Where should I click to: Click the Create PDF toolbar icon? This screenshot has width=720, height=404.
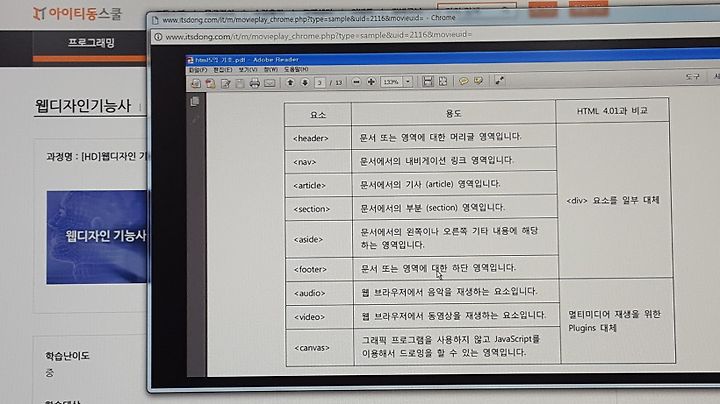210,83
